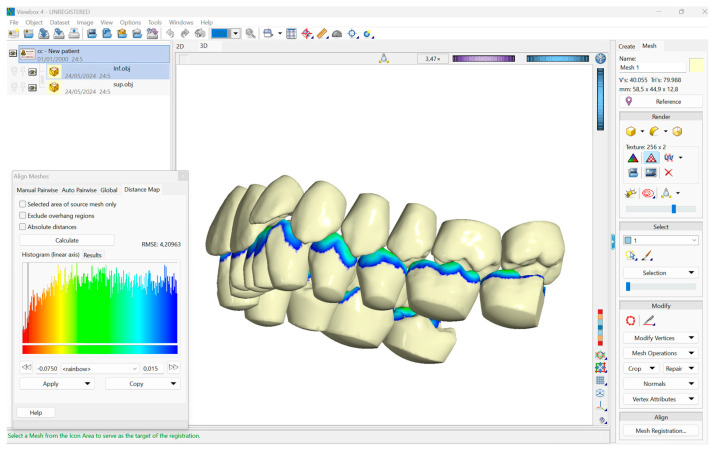Click the RGB colored triangle texture icon
714x451 pixels.
tap(633, 158)
